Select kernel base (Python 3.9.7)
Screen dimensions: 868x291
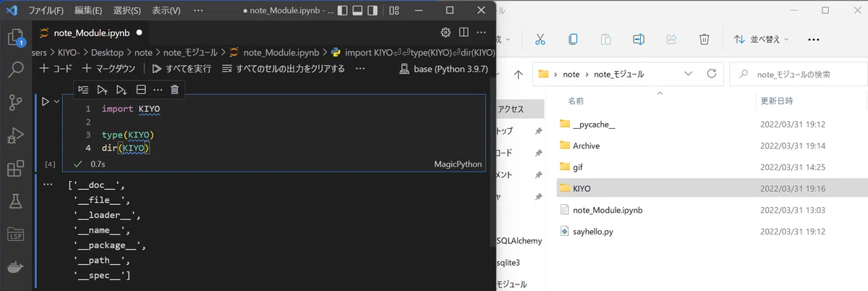point(444,69)
